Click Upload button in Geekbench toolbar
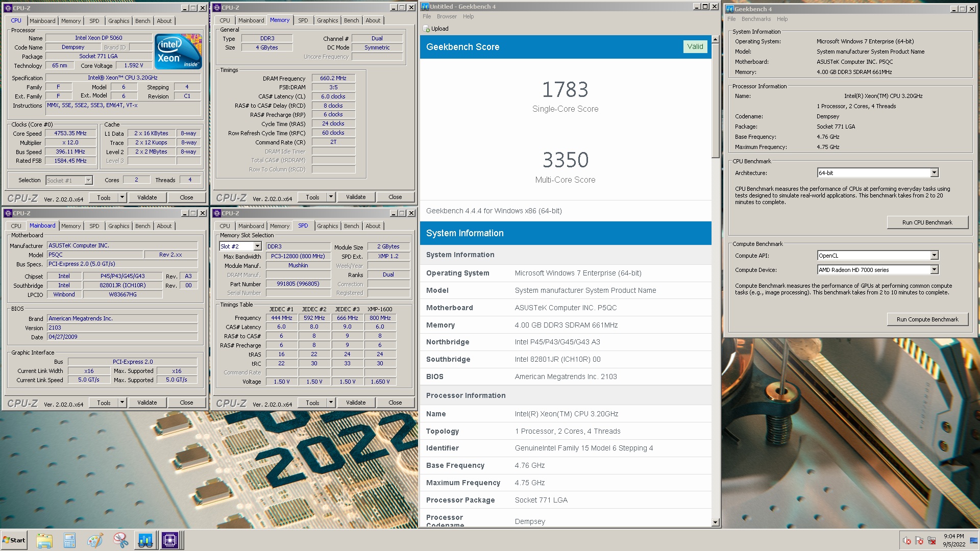The image size is (980, 551). point(436,29)
